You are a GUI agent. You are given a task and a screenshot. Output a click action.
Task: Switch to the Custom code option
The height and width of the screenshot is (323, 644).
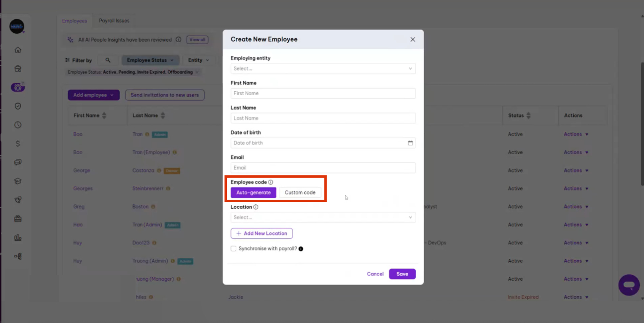(x=300, y=193)
